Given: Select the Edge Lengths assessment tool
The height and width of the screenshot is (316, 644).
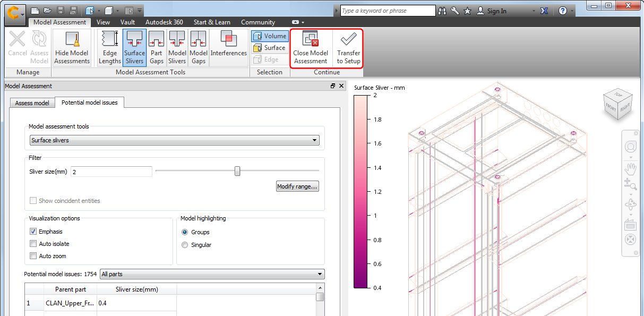Looking at the screenshot, I should (110, 48).
